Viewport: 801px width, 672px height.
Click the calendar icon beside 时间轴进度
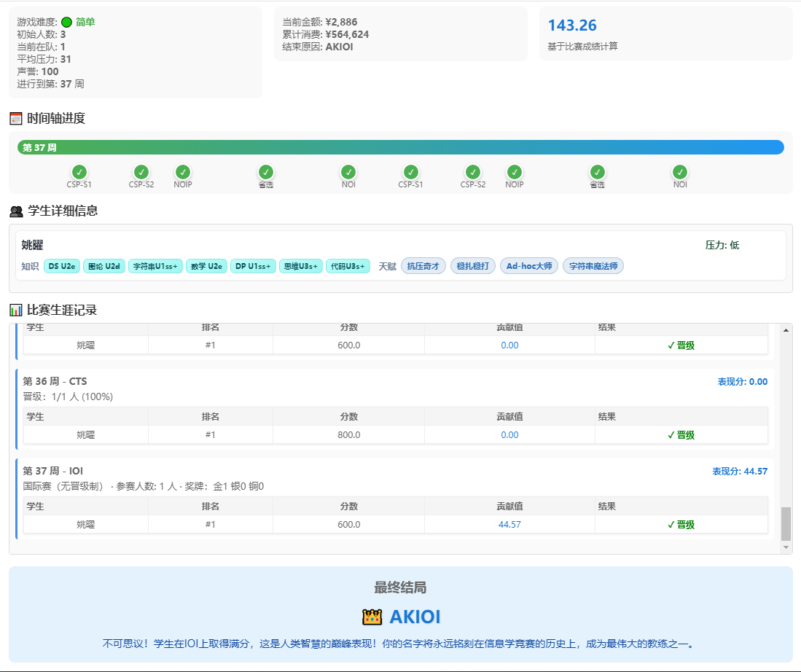[x=16, y=119]
